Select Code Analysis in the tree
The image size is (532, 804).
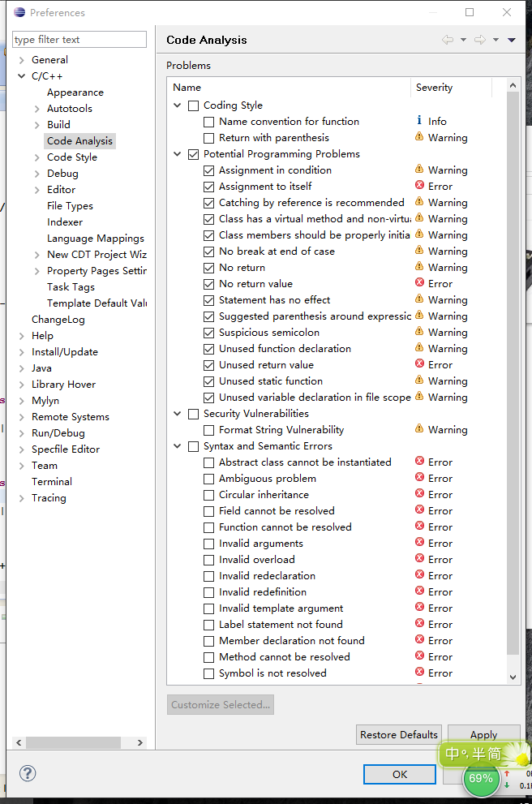pos(79,141)
